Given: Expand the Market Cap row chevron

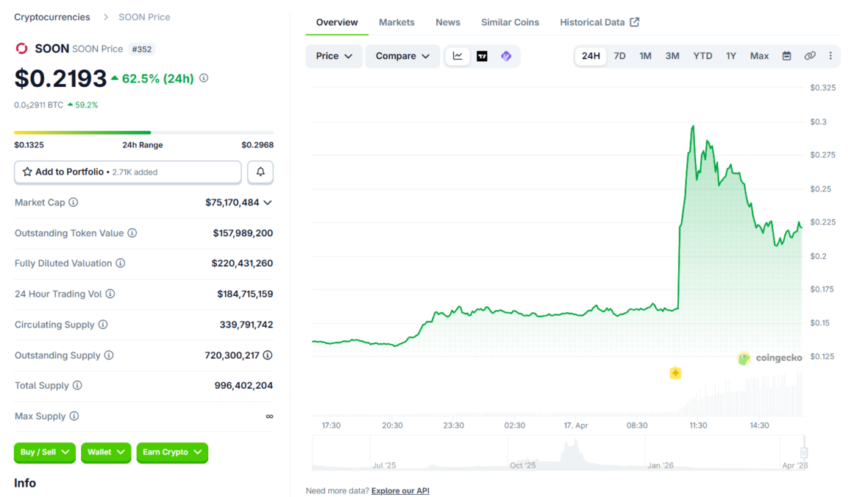Looking at the screenshot, I should tap(269, 202).
